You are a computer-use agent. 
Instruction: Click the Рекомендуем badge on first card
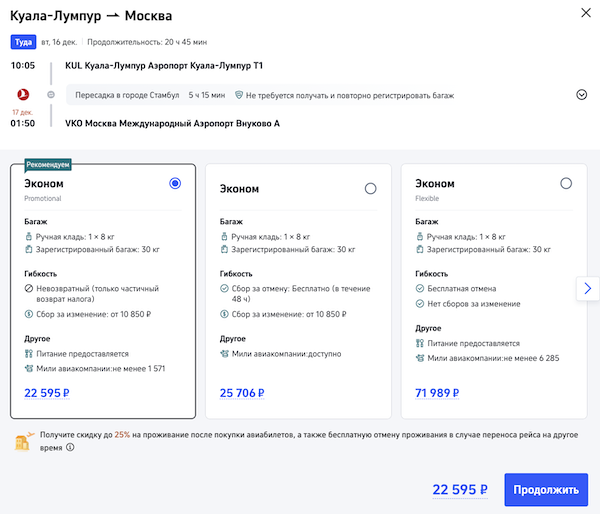[x=48, y=164]
